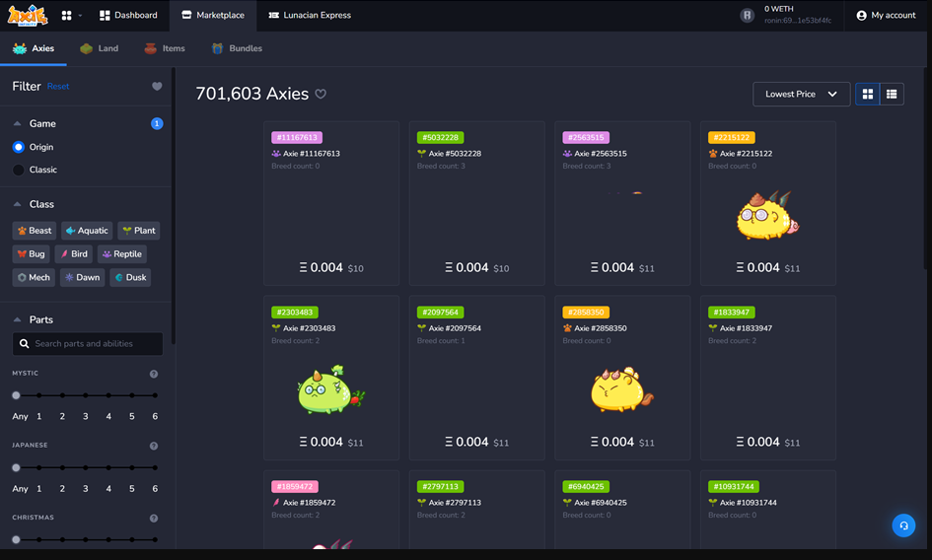This screenshot has height=560, width=932.
Task: Click the Axie #10931744 name
Action: [749, 503]
